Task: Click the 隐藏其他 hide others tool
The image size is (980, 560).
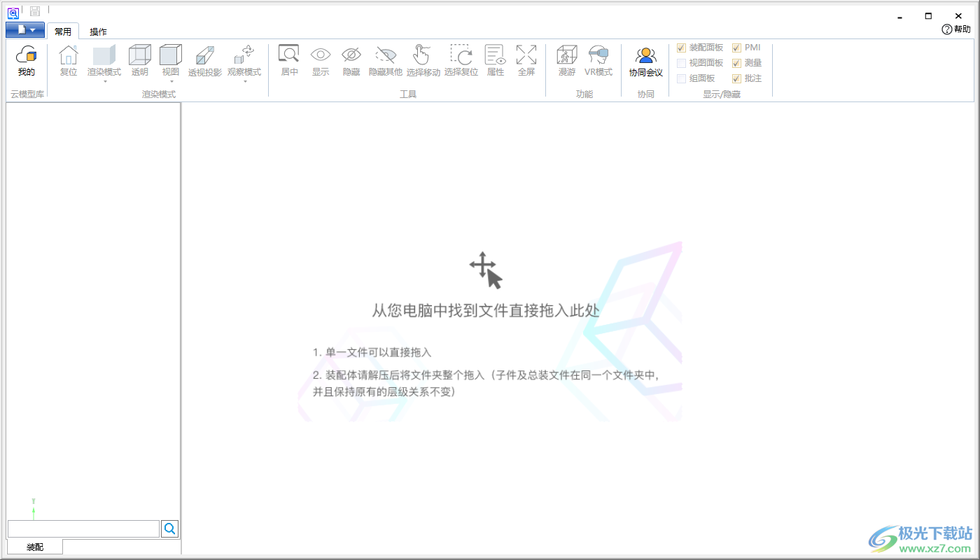Action: point(386,62)
